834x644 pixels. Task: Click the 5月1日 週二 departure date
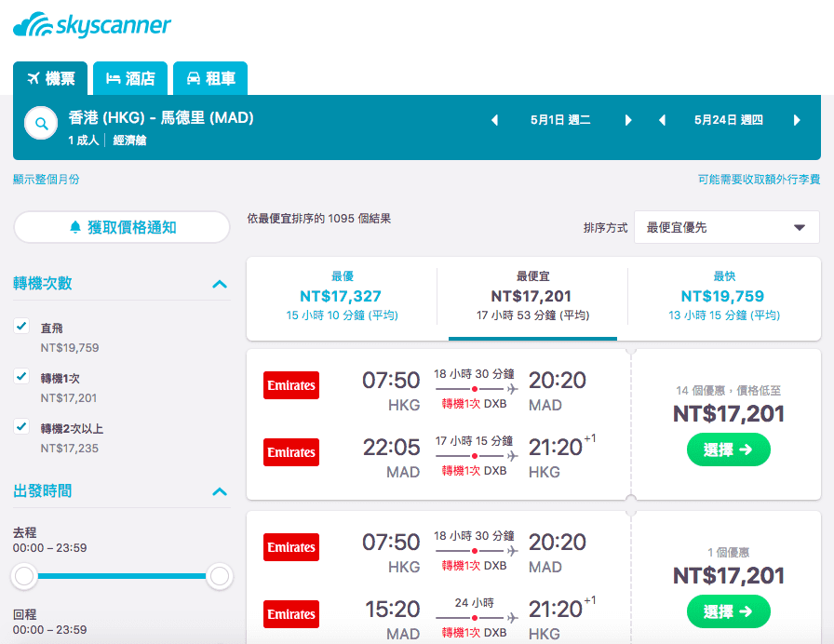coord(560,120)
